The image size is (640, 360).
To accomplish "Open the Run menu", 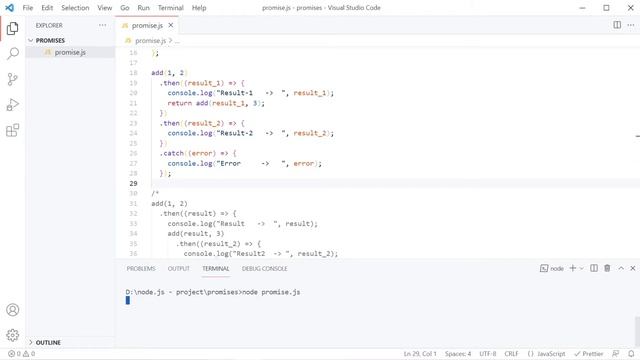I will pos(143,8).
